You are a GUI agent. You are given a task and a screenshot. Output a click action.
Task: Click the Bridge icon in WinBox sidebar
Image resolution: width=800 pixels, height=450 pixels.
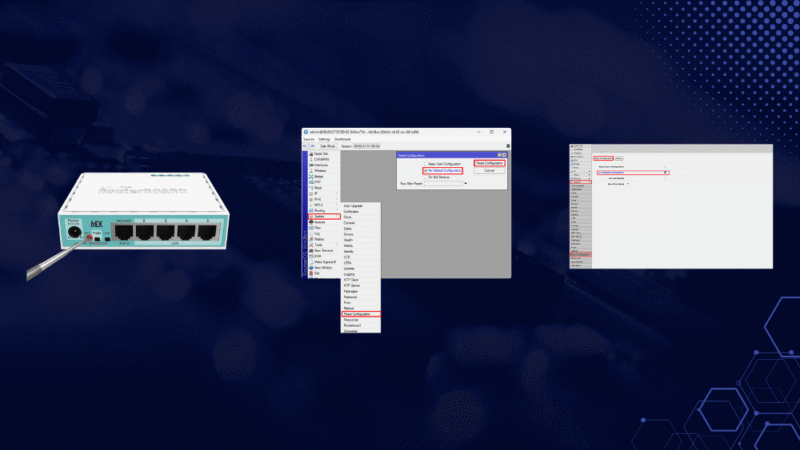tap(311, 177)
